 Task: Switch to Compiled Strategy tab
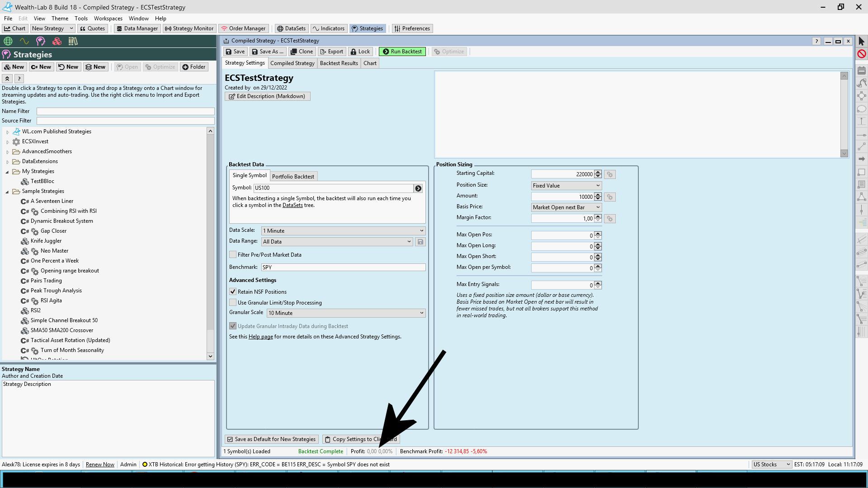pos(292,63)
